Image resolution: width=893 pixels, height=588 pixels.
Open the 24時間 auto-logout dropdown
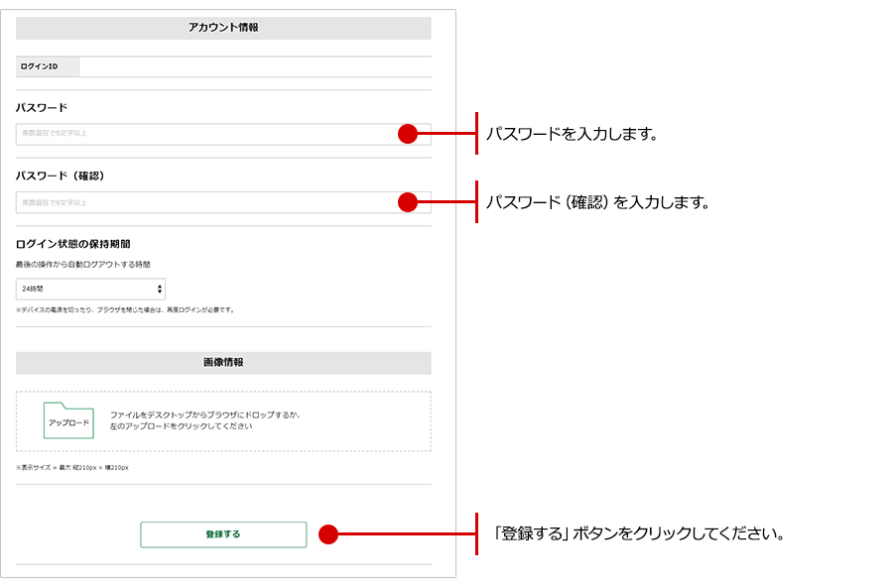pos(89,289)
